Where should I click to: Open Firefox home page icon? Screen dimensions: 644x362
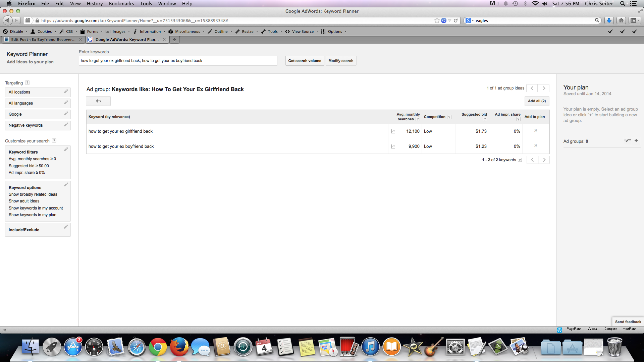click(621, 20)
